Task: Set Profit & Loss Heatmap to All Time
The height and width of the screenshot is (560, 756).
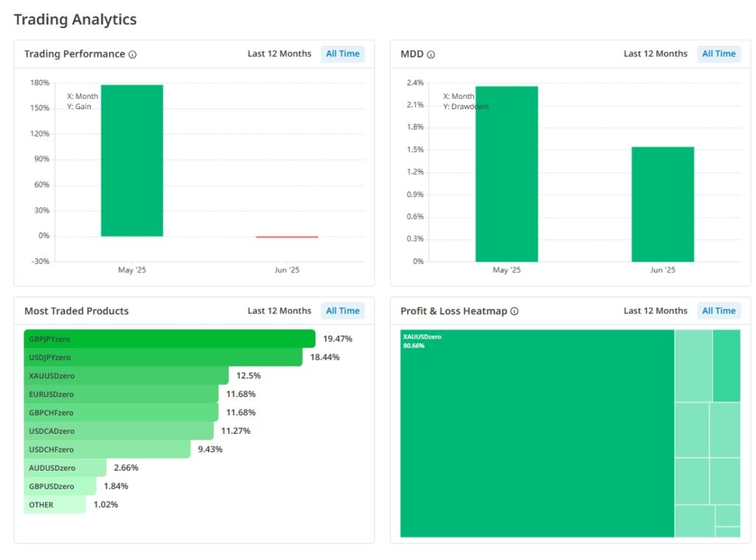Action: tap(718, 311)
